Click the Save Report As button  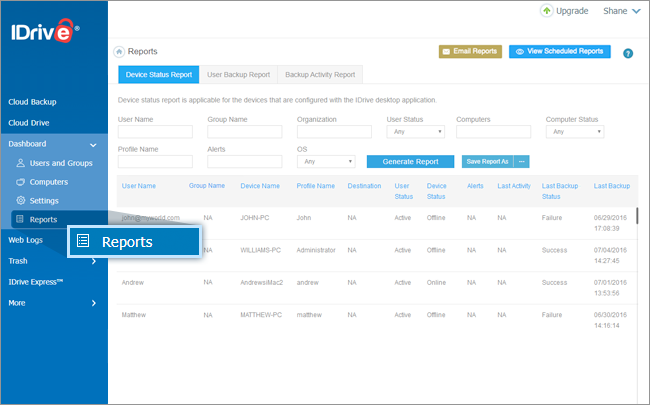(488, 162)
